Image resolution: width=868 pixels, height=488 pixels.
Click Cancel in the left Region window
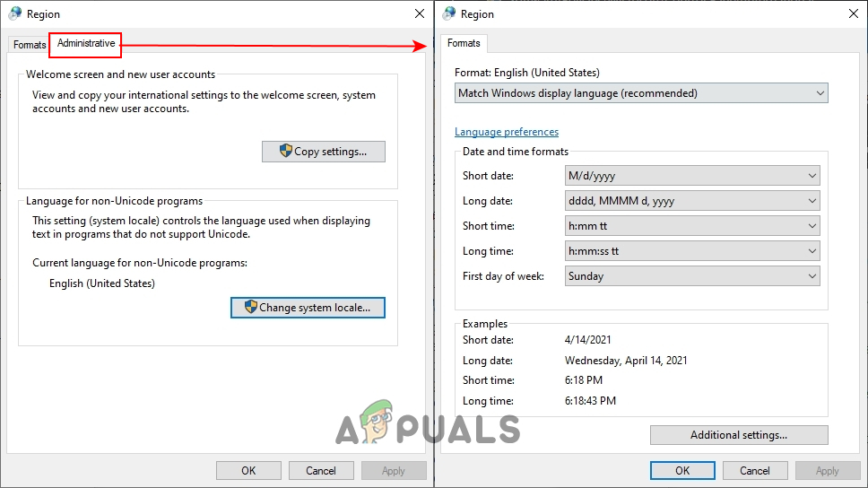pyautogui.click(x=320, y=470)
